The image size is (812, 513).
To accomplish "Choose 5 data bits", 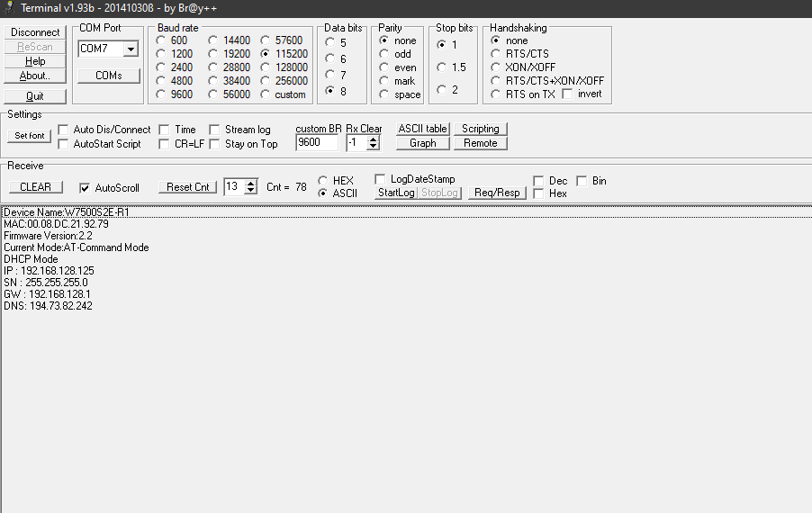I will (329, 42).
